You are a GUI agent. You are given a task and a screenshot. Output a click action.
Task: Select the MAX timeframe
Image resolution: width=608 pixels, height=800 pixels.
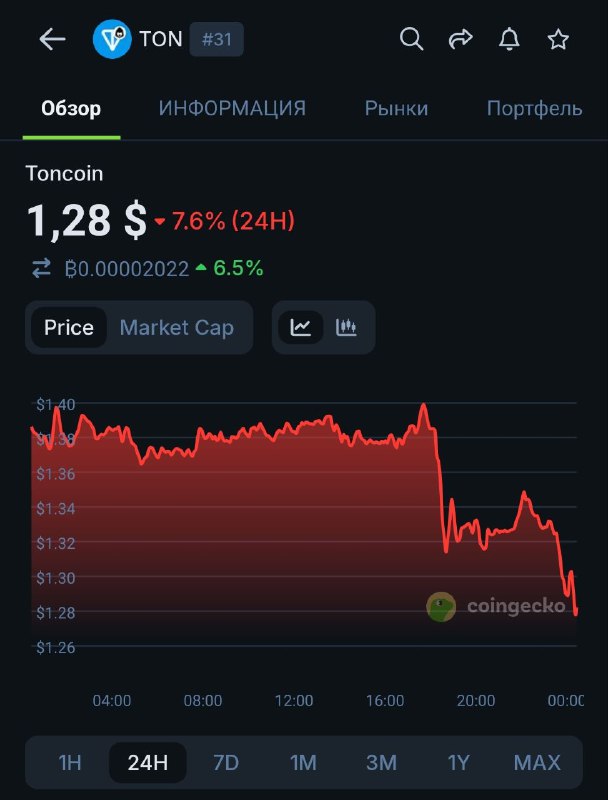click(537, 762)
